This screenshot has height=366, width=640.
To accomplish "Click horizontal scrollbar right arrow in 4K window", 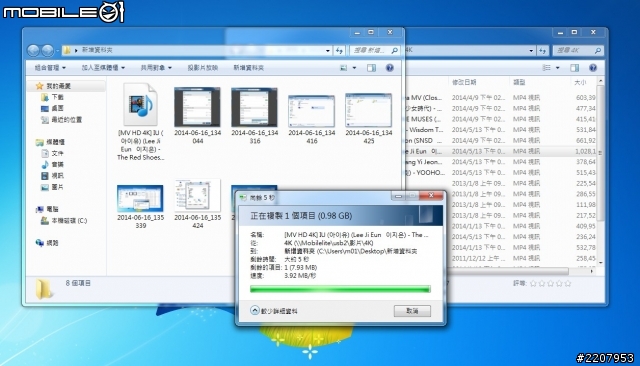I will [x=591, y=271].
